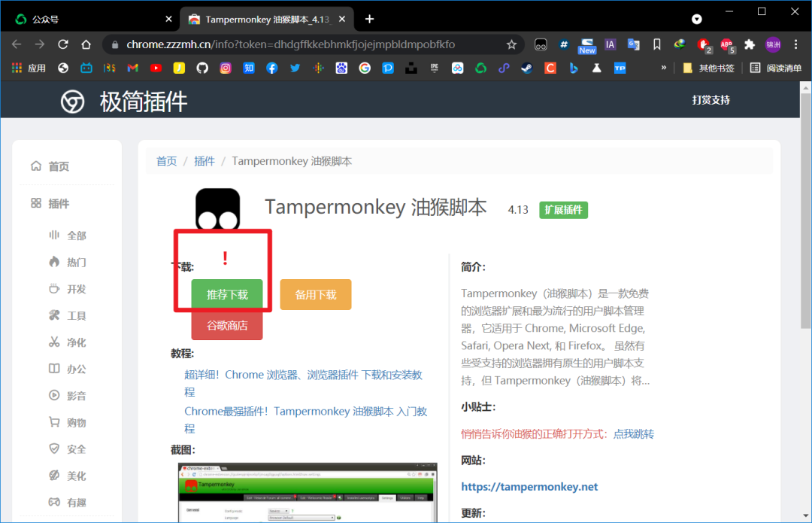Open the Bilibili bookmark
The width and height of the screenshot is (812, 523).
click(86, 68)
